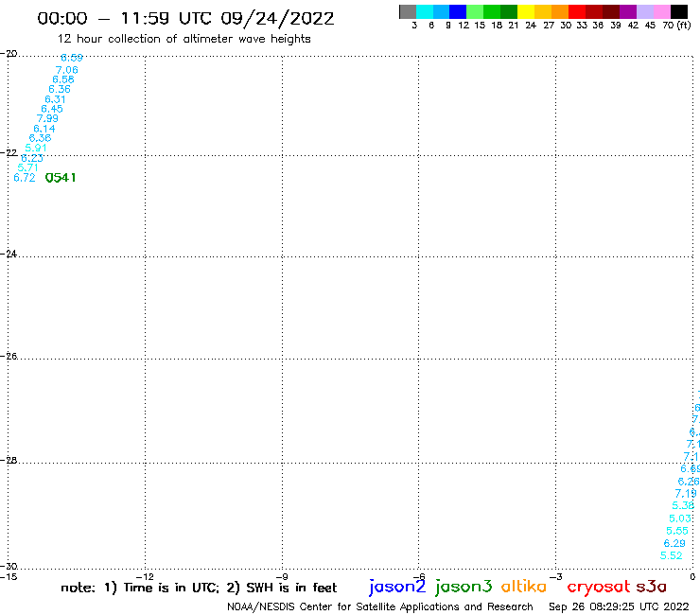Screen dimensions: 700x615
Task: Click the wave height value 5.91
Action: click(x=36, y=148)
